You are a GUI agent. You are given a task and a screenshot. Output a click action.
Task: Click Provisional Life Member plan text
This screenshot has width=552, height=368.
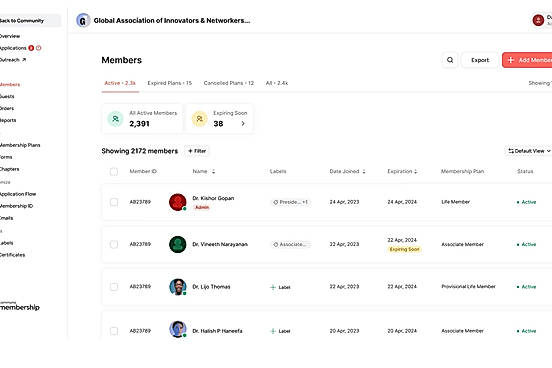pyautogui.click(x=468, y=287)
